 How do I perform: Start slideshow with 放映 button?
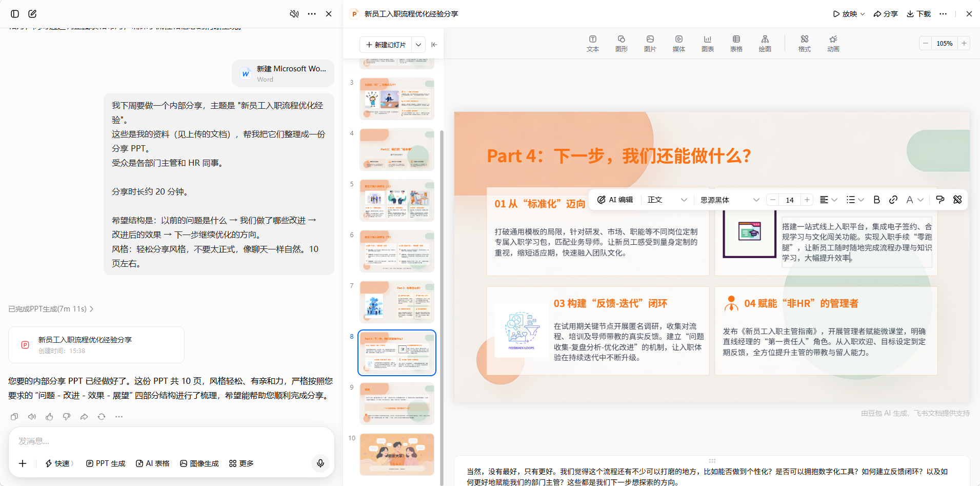point(845,14)
